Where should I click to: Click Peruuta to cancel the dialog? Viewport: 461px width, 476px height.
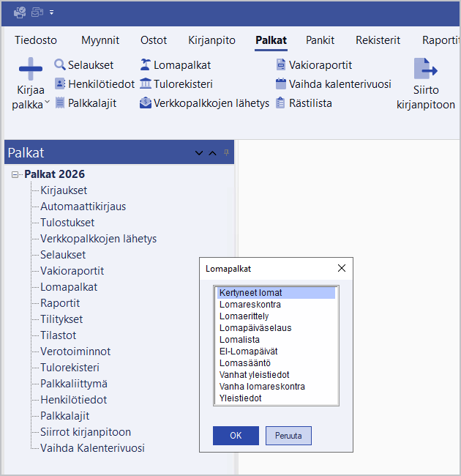coord(288,436)
